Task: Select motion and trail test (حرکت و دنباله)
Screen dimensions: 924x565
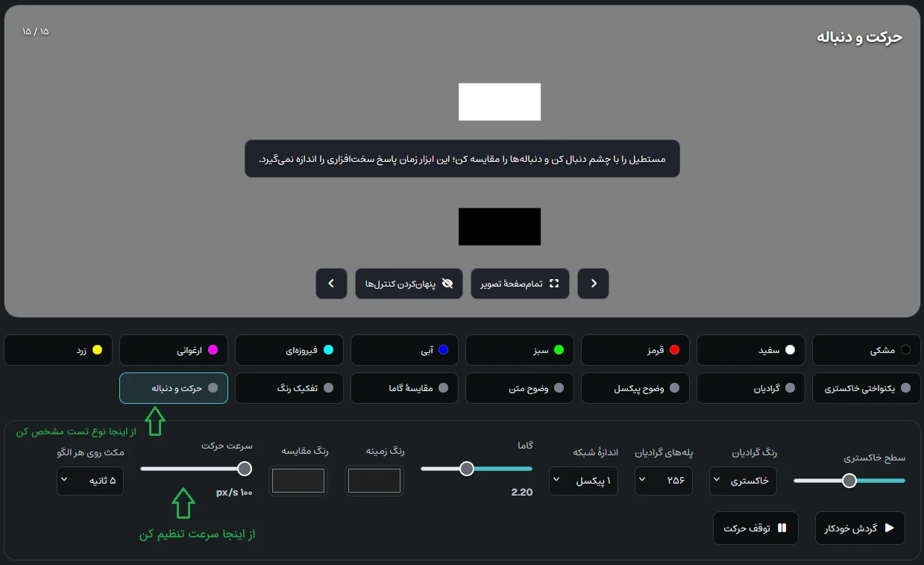Action: click(174, 388)
